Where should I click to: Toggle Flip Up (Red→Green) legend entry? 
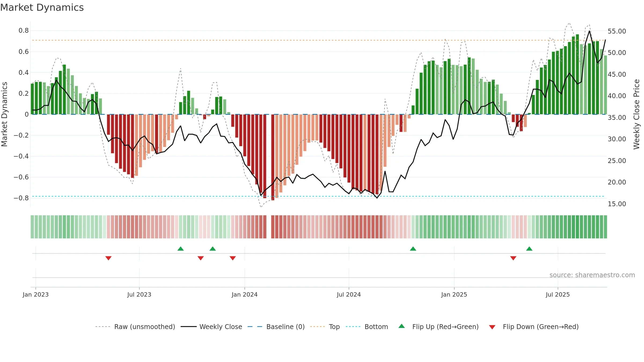click(x=438, y=327)
